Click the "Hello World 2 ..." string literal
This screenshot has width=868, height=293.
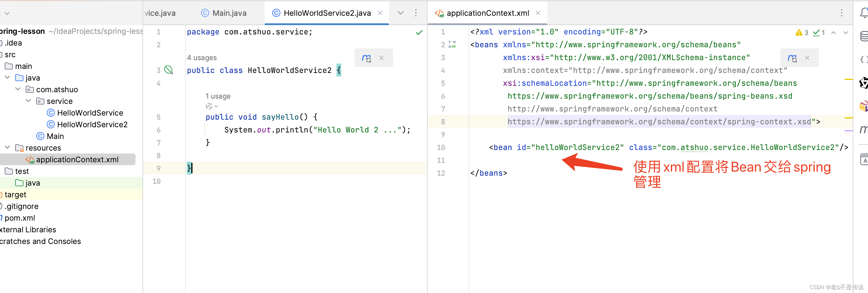[357, 130]
